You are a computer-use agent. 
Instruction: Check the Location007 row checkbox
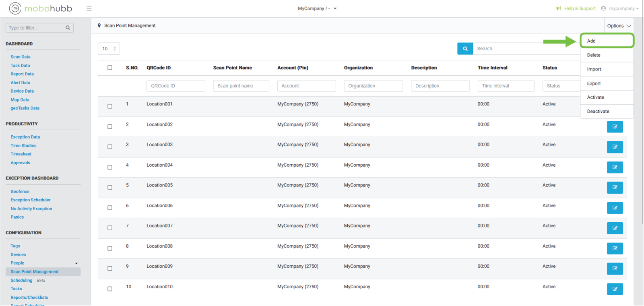110,228
